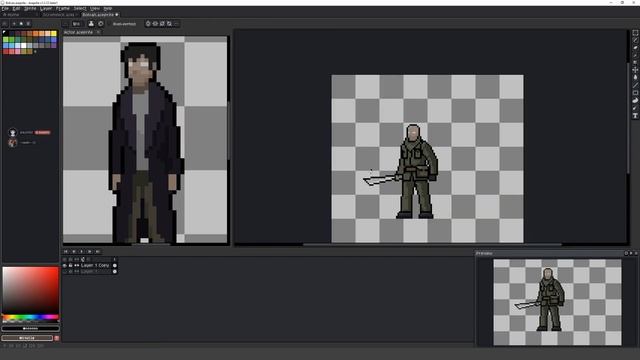Select the Eyedropper tool
The width and height of the screenshot is (640, 360).
click(x=635, y=55)
